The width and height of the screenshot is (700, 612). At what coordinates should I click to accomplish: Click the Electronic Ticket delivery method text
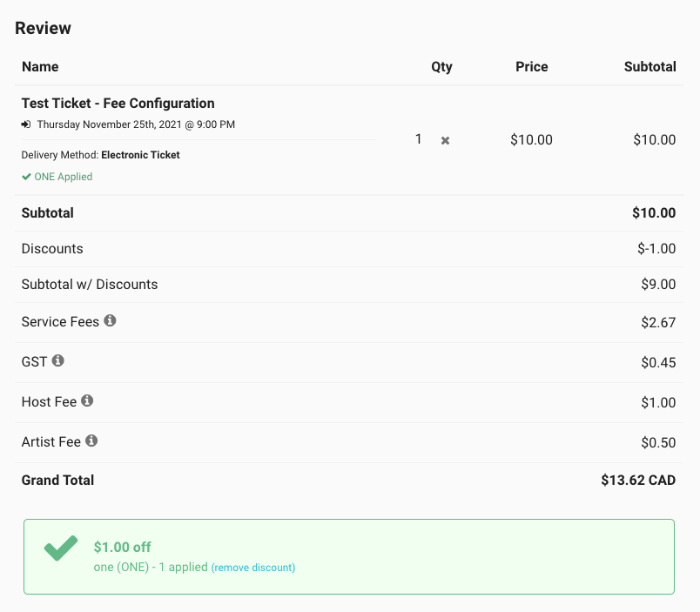click(140, 155)
